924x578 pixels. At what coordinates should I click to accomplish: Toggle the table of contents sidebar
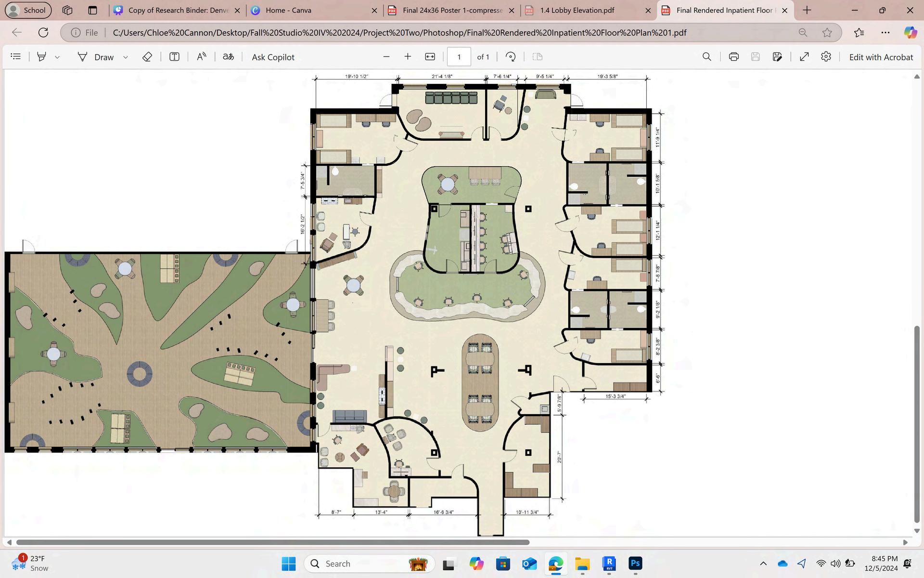pyautogui.click(x=16, y=57)
